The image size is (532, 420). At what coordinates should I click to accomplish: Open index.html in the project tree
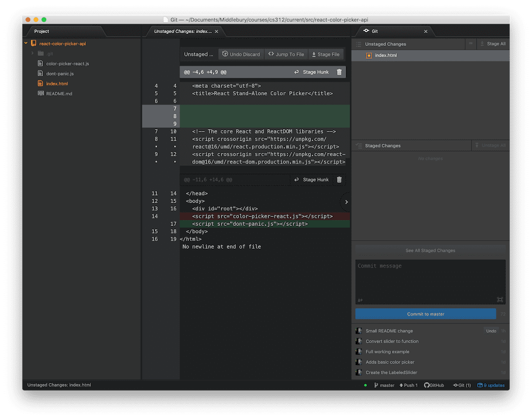57,84
